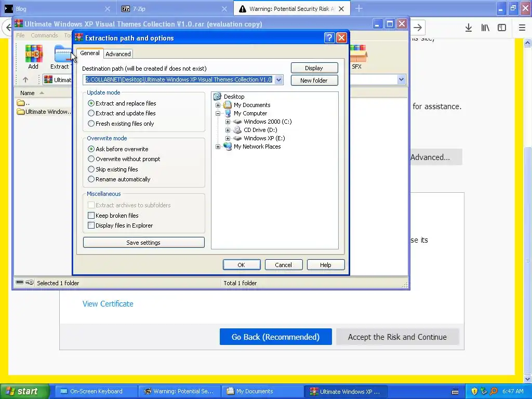Click Cancel in extraction dialog

(x=283, y=265)
